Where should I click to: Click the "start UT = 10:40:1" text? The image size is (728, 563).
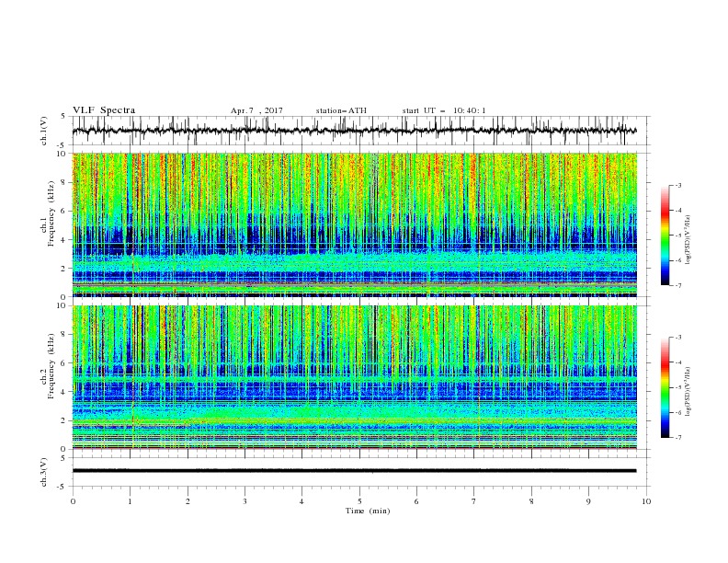pyautogui.click(x=444, y=110)
